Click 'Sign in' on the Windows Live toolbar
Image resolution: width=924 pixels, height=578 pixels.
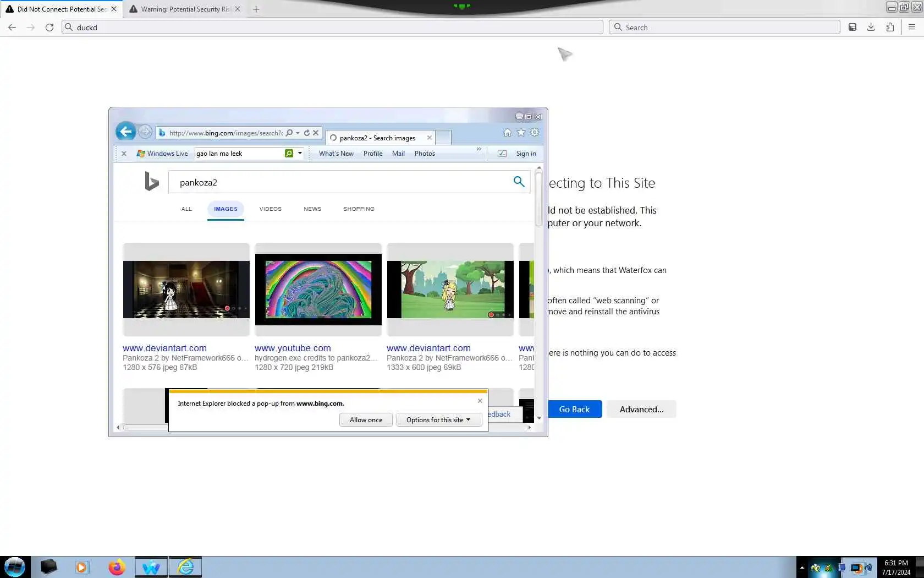tap(526, 154)
